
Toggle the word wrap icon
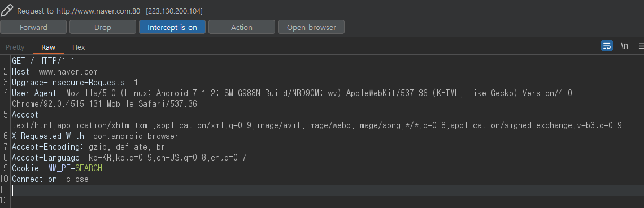click(x=607, y=46)
